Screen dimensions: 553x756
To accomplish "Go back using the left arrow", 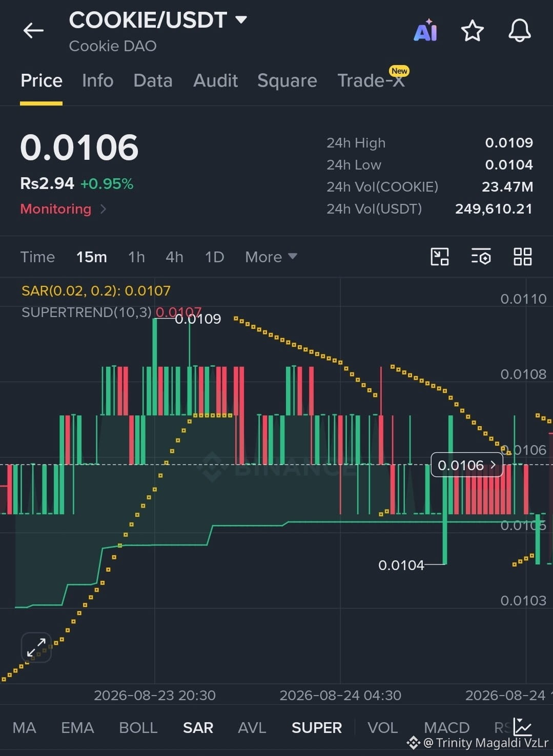I will 33,31.
